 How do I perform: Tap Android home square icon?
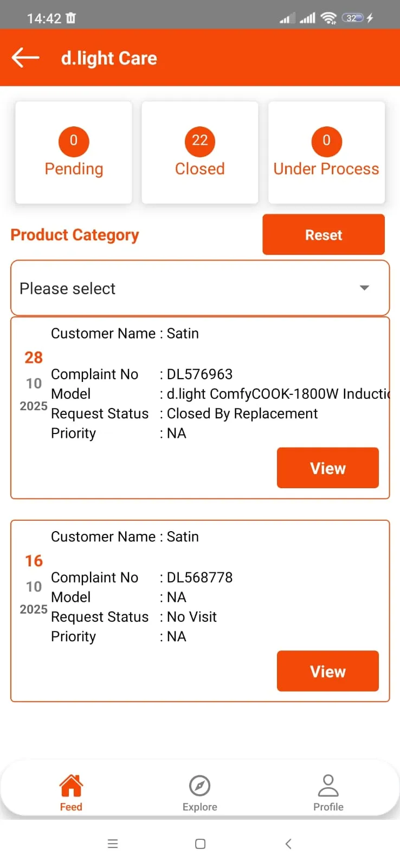point(200,844)
